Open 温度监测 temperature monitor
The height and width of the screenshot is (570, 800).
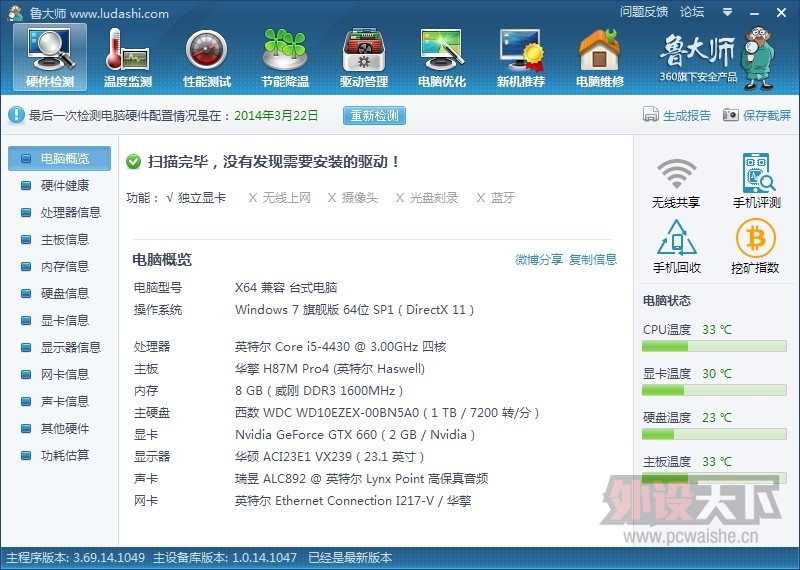tap(128, 57)
